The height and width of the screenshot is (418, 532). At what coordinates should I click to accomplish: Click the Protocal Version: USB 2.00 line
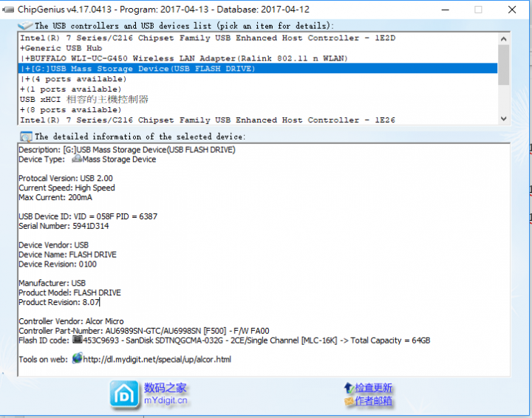66,178
